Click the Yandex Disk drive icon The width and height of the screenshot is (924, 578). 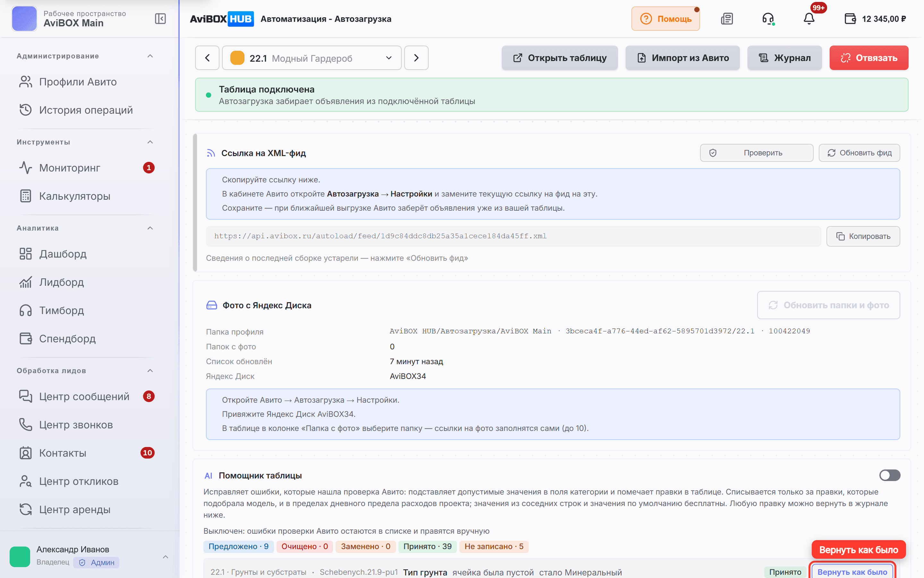pos(211,305)
